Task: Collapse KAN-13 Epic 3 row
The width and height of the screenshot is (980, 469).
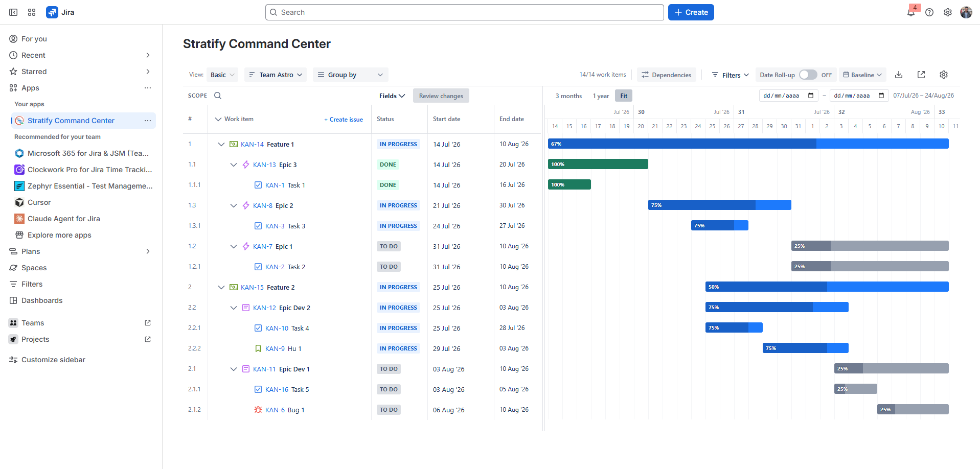Action: 234,165
